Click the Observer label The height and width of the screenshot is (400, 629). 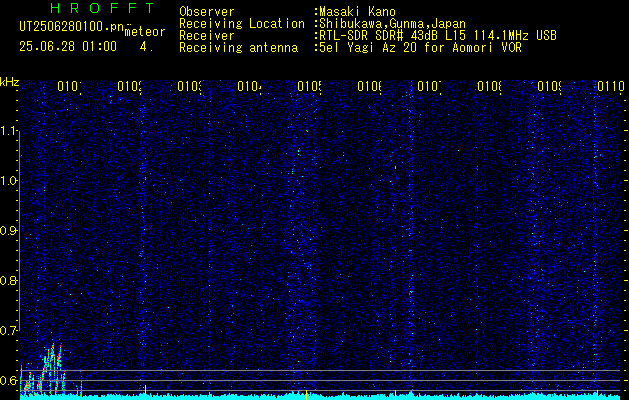tap(207, 12)
